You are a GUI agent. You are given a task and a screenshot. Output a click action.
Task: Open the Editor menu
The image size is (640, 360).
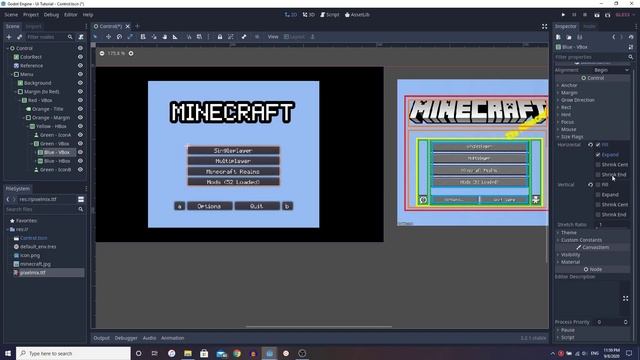[71, 15]
